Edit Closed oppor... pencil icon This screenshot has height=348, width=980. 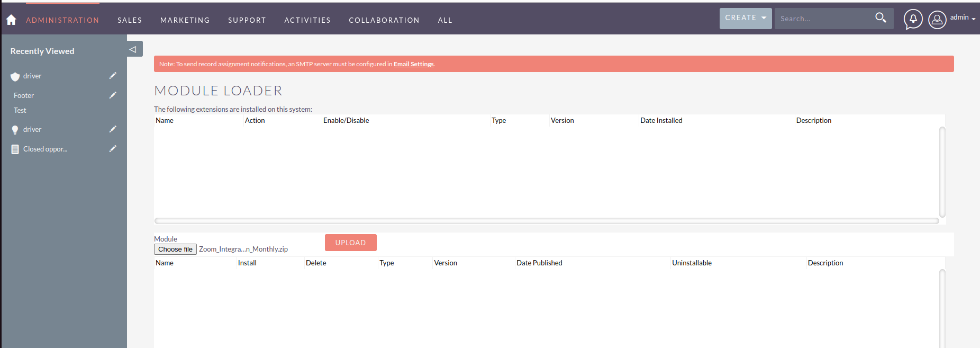[x=113, y=149]
